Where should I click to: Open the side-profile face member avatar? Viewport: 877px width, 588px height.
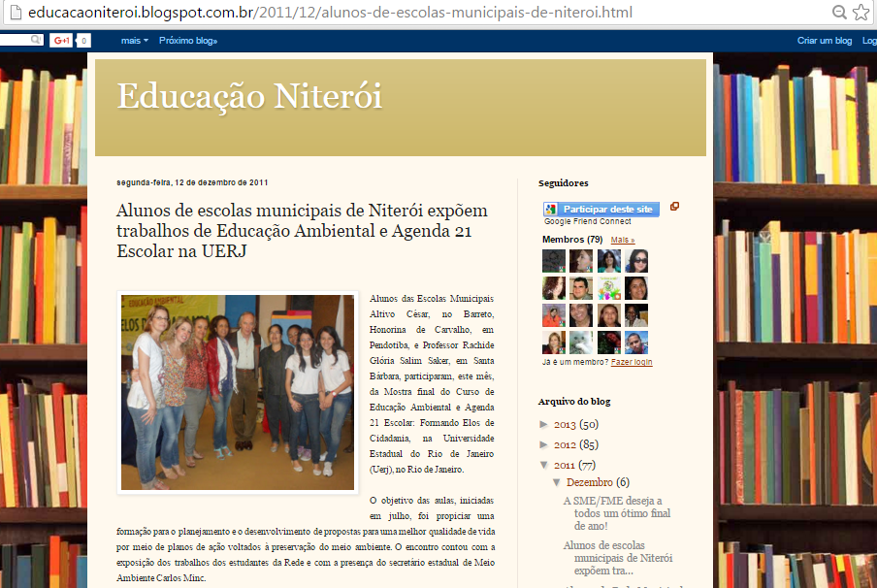(581, 261)
